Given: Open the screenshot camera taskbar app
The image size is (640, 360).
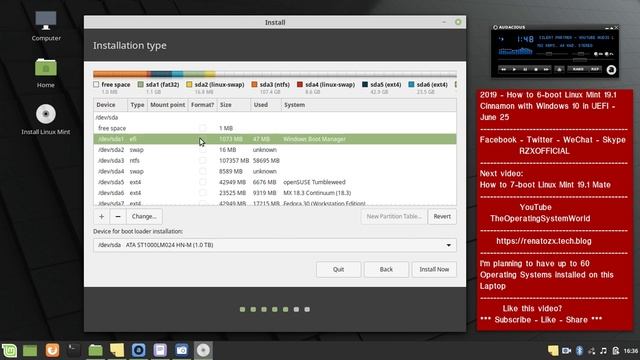Looking at the screenshot, I should point(182,350).
